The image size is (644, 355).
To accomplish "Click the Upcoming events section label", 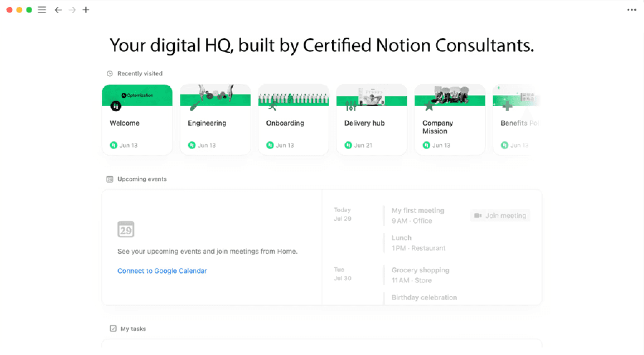I will [x=142, y=179].
